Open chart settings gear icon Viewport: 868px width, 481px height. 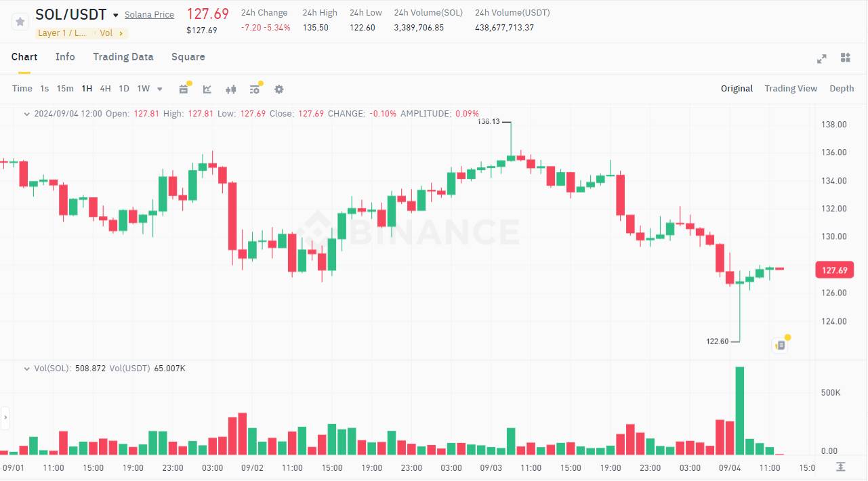[x=278, y=89]
